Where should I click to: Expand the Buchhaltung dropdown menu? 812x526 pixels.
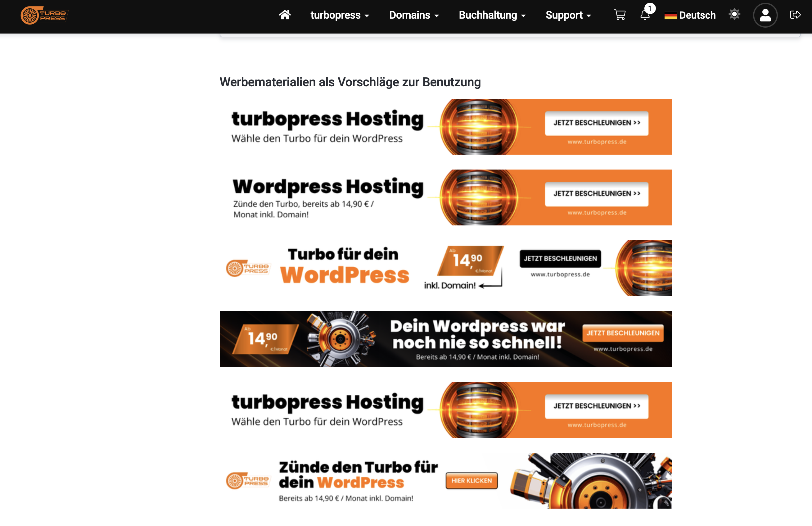(492, 15)
